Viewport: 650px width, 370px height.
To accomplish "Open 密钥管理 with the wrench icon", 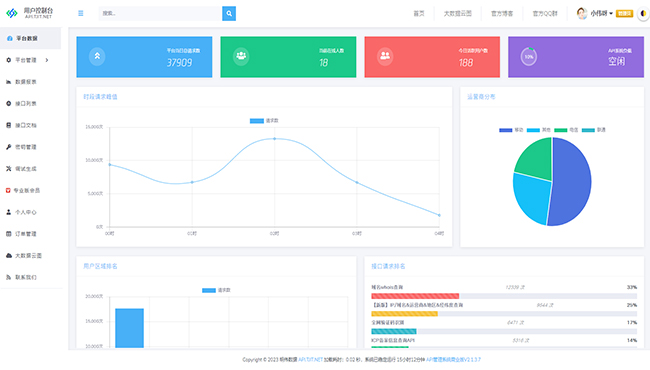I will coord(8,147).
